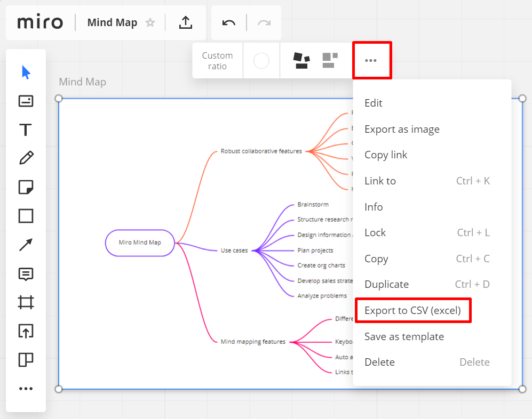Open the frame background color circle
Screen dimensions: 532x419
point(261,61)
